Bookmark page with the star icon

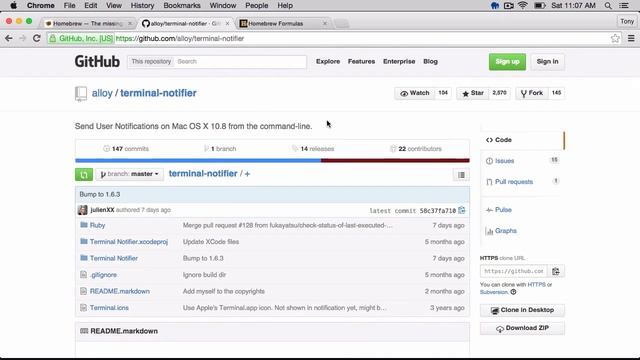click(615, 38)
